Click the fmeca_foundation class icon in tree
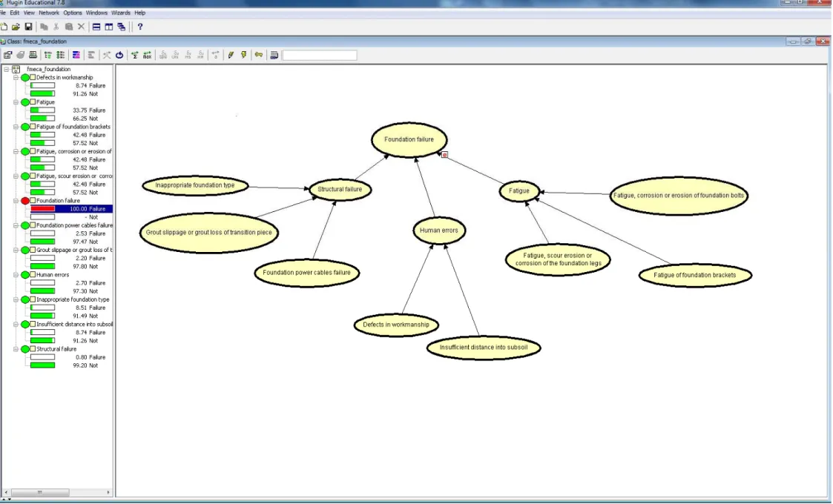 tap(16, 69)
